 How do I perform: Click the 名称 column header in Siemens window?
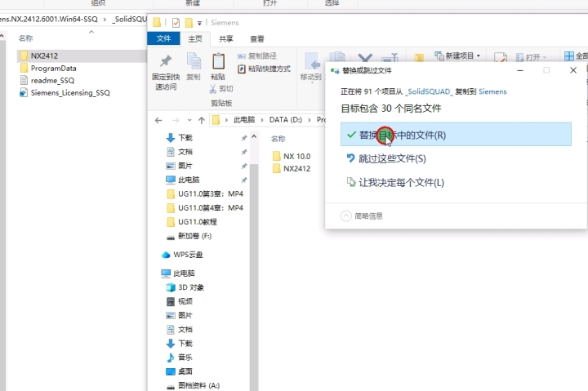278,139
